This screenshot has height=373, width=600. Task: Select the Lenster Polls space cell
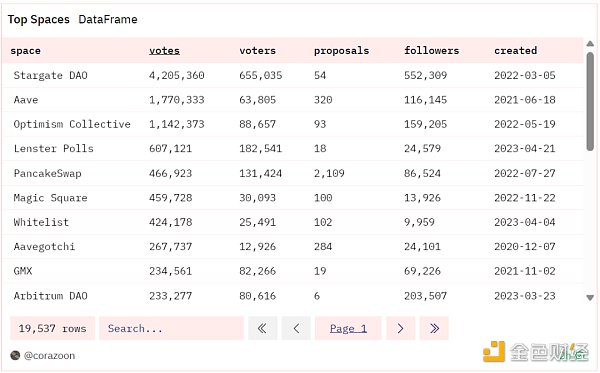coord(54,148)
